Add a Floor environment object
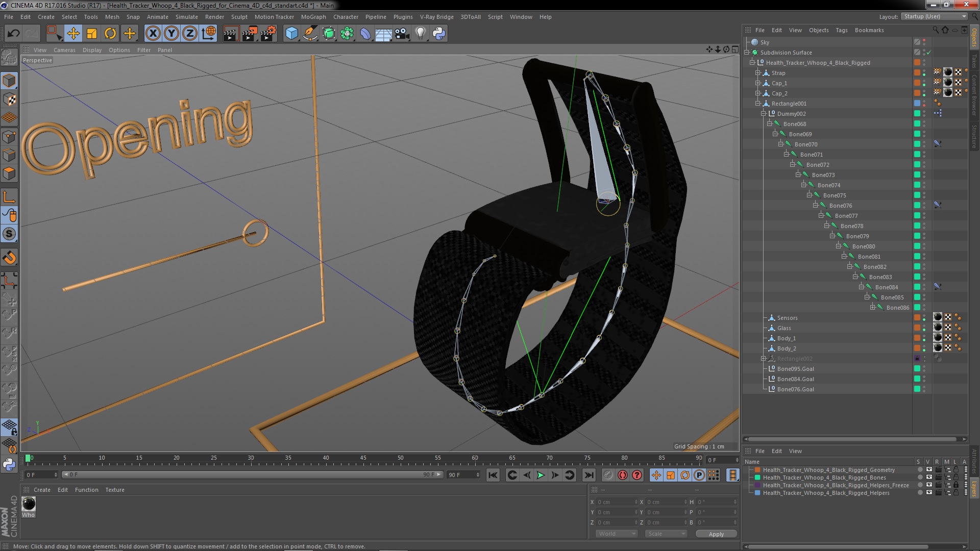The width and height of the screenshot is (980, 551). click(x=384, y=34)
